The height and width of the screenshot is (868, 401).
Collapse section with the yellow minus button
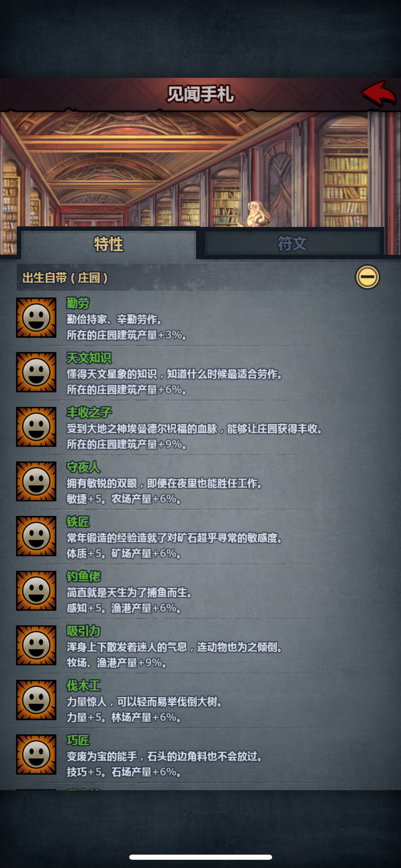[367, 277]
